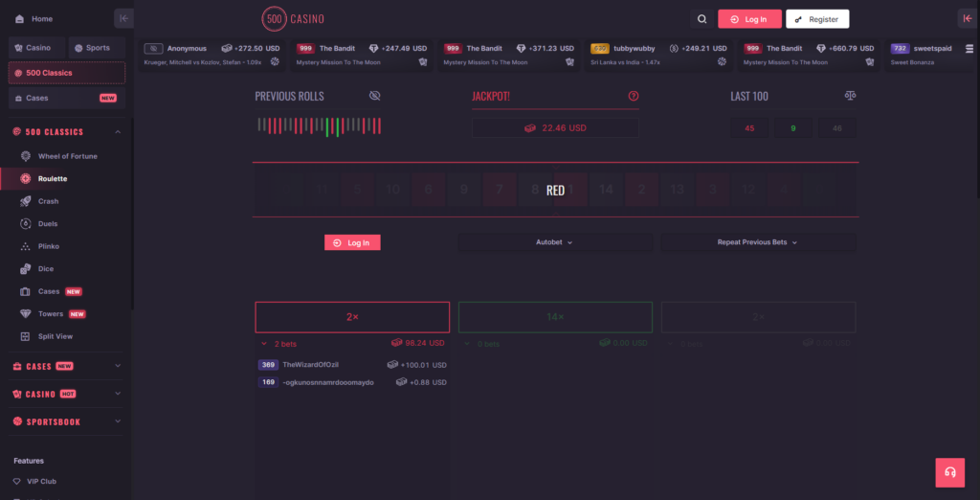Screen dimensions: 980x500
Task: Click the top bar Log In button
Action: tap(749, 19)
